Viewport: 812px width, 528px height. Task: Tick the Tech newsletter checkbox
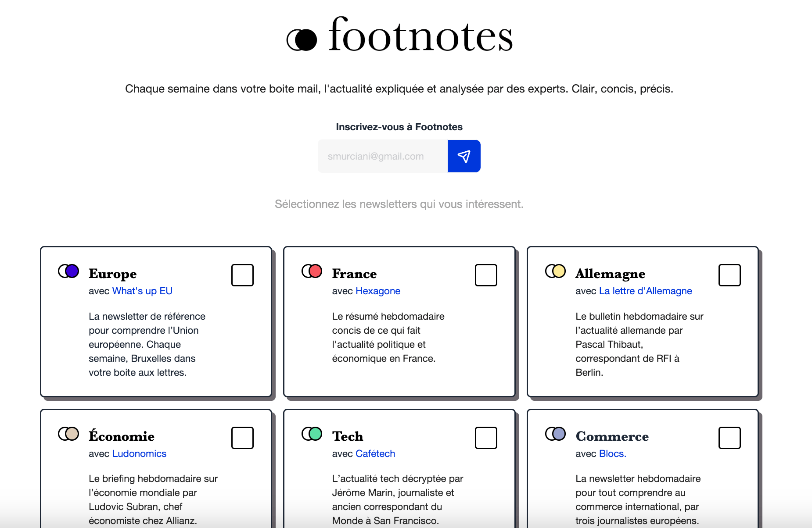(x=486, y=438)
